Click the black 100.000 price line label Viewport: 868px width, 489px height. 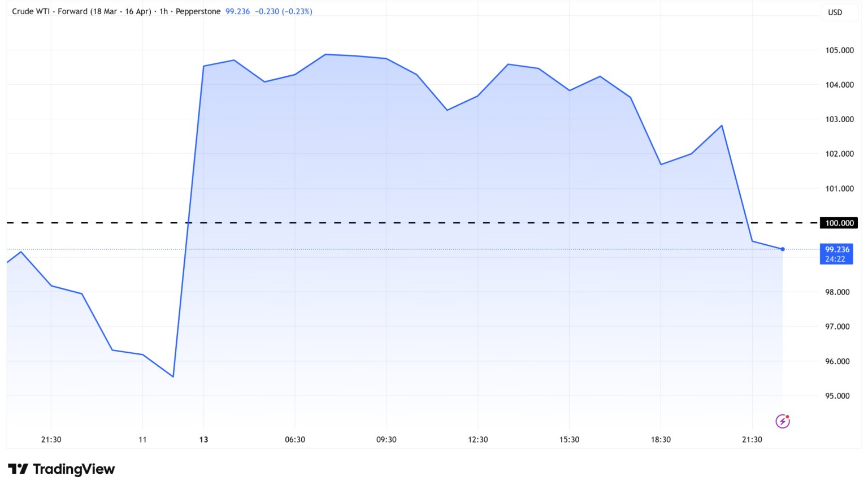point(839,223)
